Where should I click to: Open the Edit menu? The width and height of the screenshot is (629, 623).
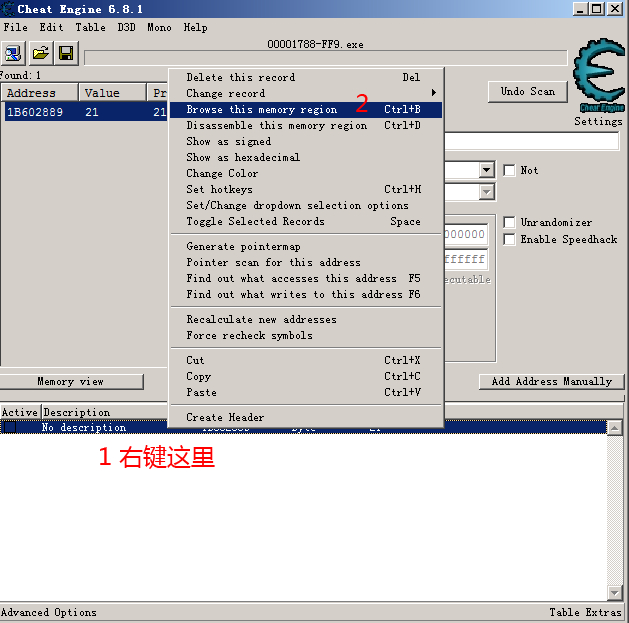51,27
